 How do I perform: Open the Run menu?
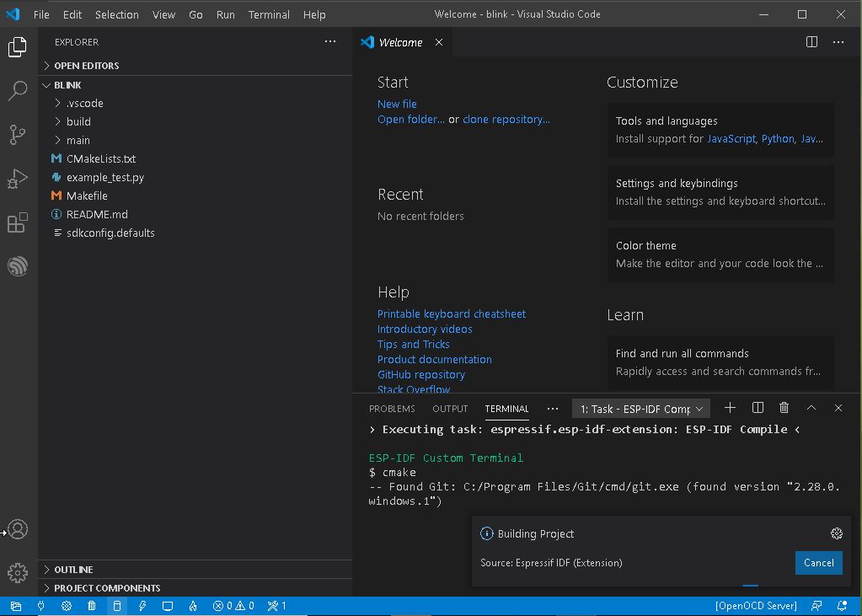pos(225,14)
